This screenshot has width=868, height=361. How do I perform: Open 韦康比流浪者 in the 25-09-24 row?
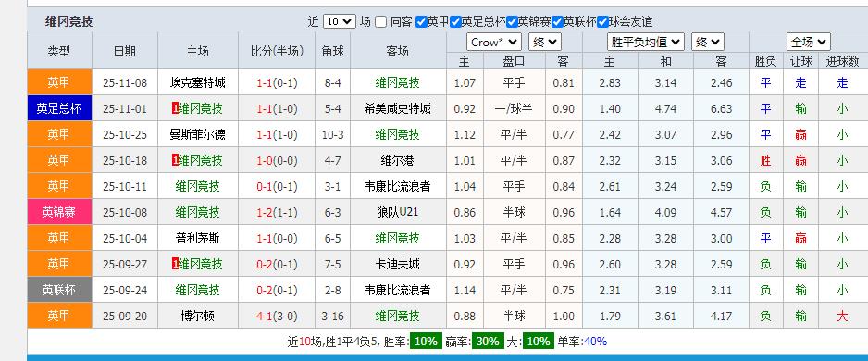398,290
